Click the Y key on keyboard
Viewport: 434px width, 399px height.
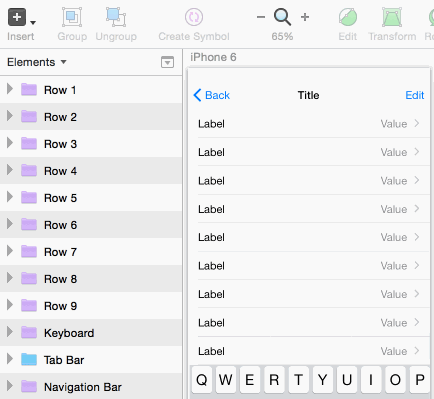coord(323,380)
